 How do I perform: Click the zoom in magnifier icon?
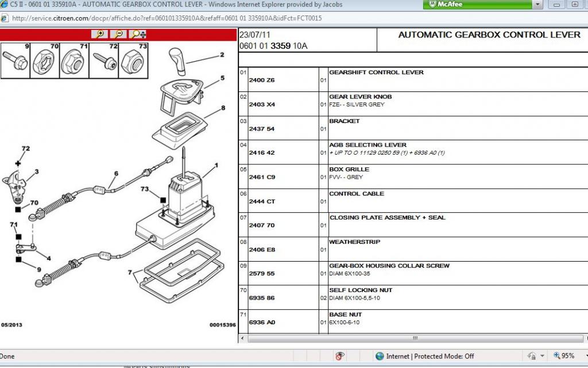coord(100,34)
